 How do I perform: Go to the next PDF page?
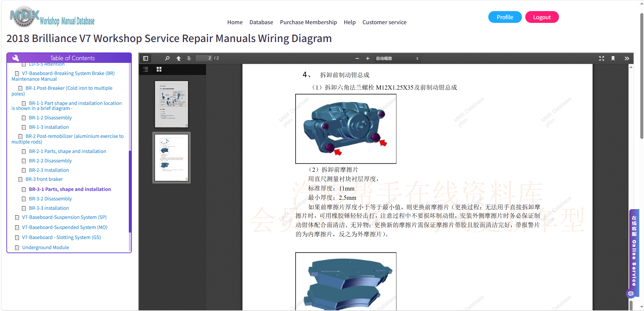[x=189, y=58]
